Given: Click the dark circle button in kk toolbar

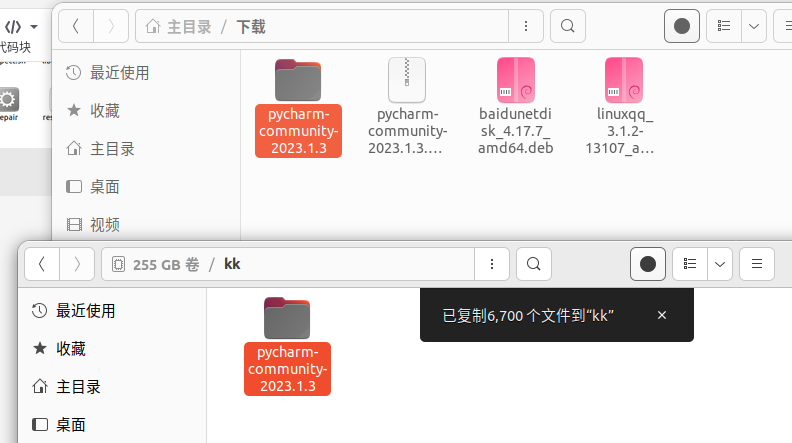Looking at the screenshot, I should [x=648, y=264].
